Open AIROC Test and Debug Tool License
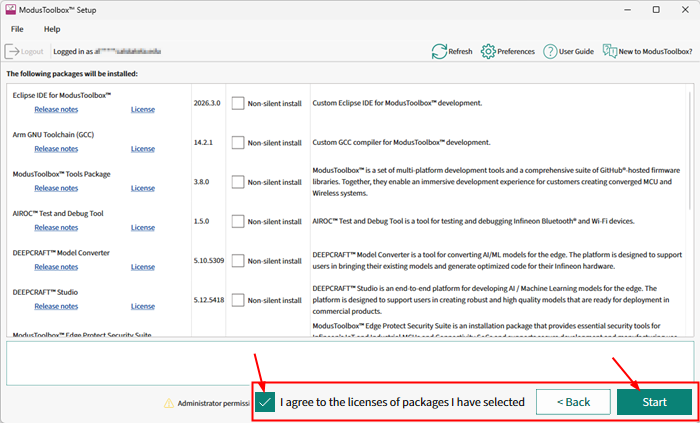Screen dimensions: 700x423 point(143,227)
